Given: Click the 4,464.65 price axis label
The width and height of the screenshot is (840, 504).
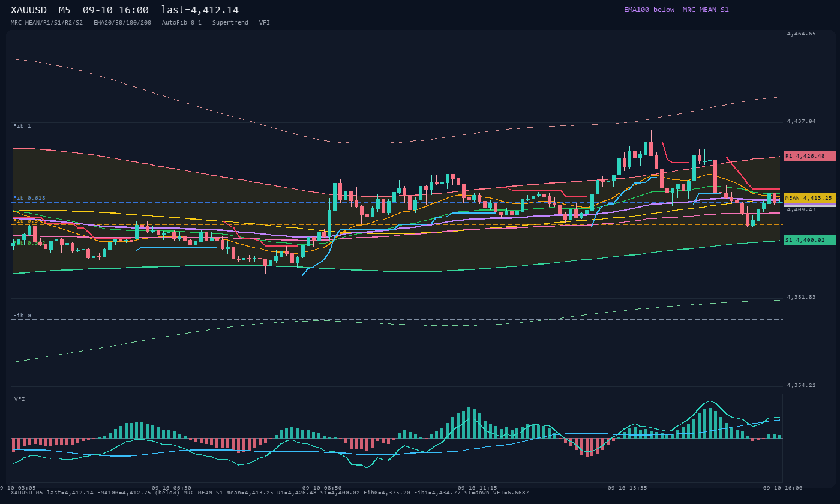Looking at the screenshot, I should coord(802,34).
